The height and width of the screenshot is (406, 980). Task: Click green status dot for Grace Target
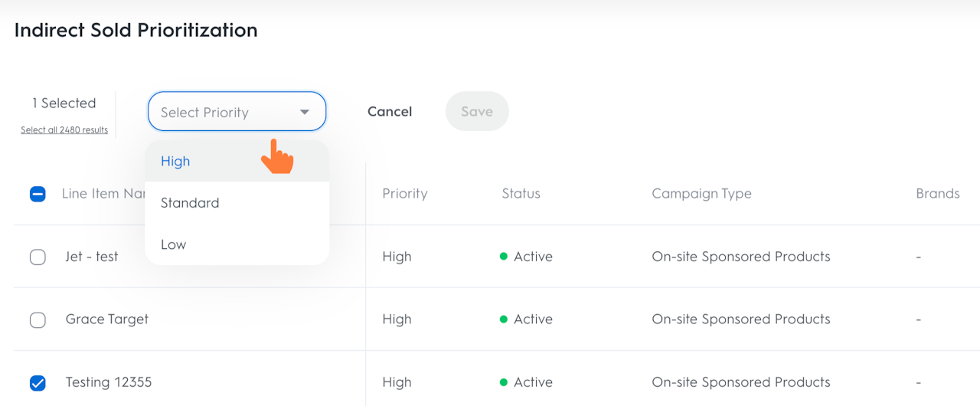pyautogui.click(x=504, y=319)
